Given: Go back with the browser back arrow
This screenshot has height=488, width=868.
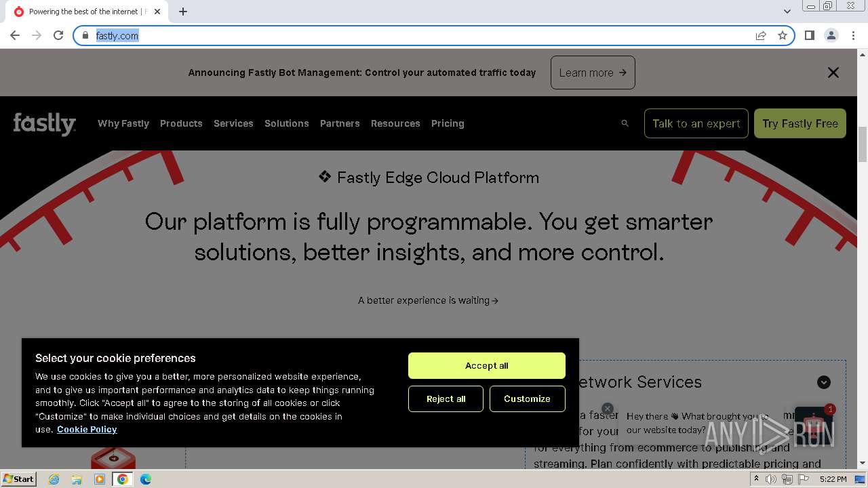Looking at the screenshot, I should point(15,35).
